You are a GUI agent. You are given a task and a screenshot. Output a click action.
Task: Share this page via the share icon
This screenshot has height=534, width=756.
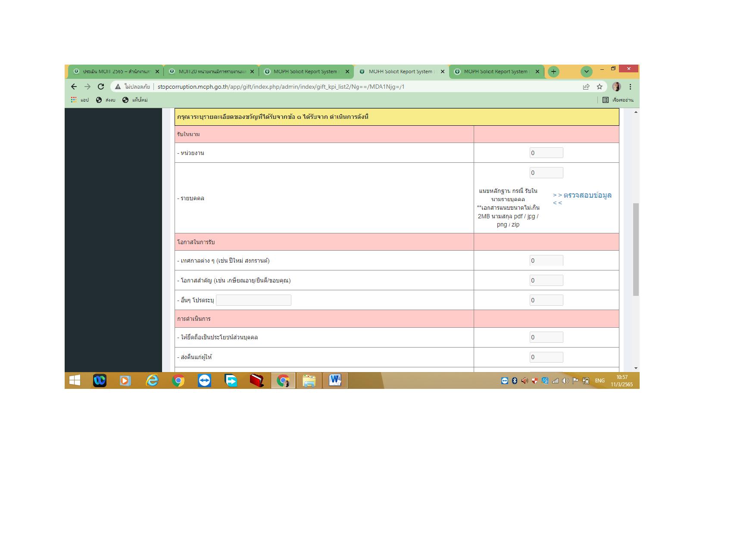point(586,87)
